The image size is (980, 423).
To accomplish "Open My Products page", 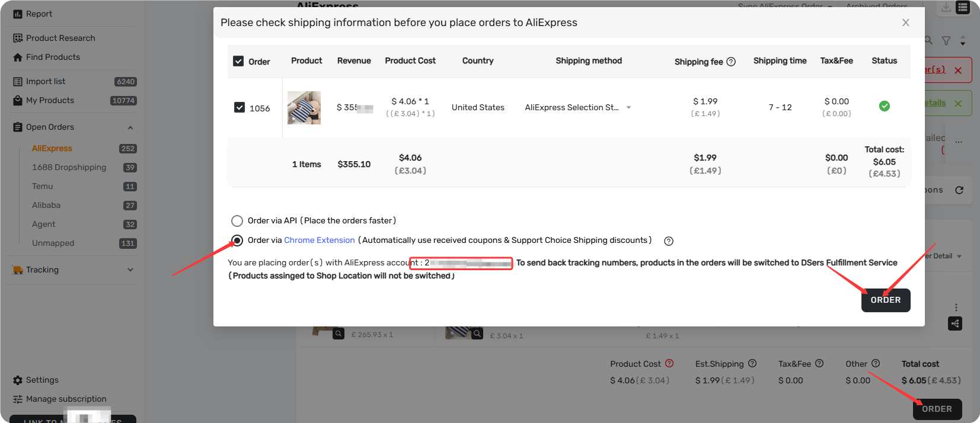I will click(50, 101).
